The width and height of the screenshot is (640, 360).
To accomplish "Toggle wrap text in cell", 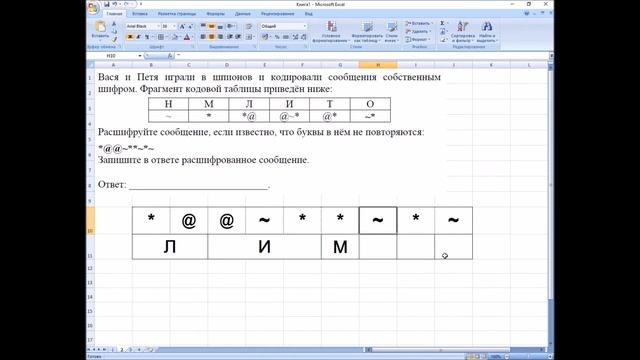I will [249, 27].
